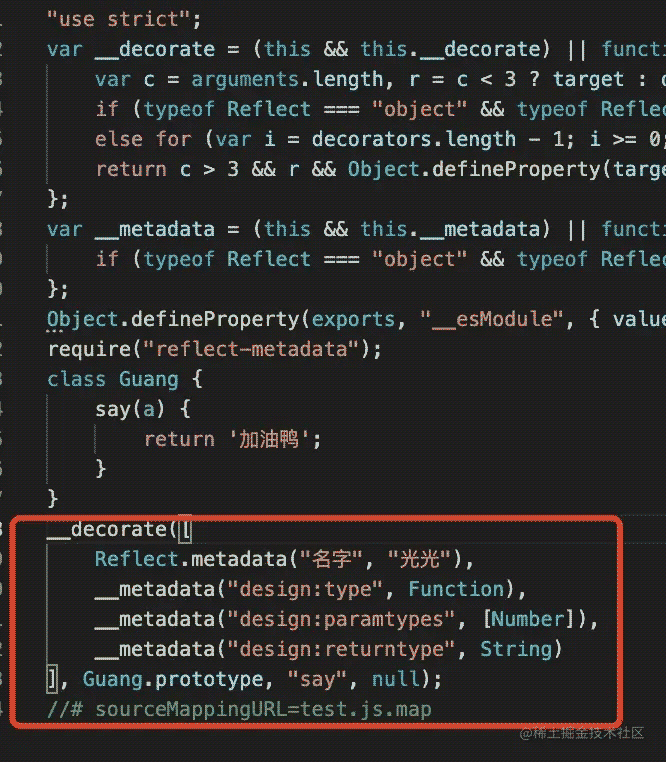Click Guang.prototype in the decorate arguments
The width and height of the screenshot is (666, 762).
[x=173, y=679]
